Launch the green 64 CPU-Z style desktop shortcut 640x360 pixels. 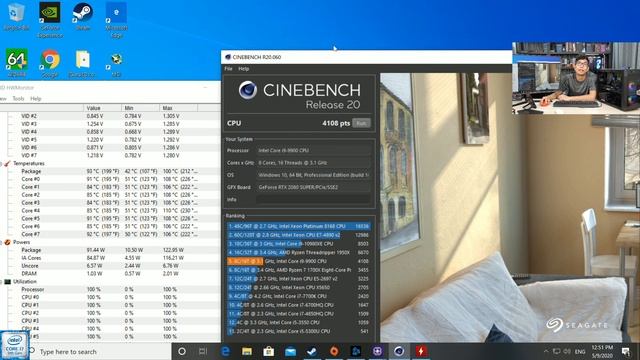click(x=17, y=63)
